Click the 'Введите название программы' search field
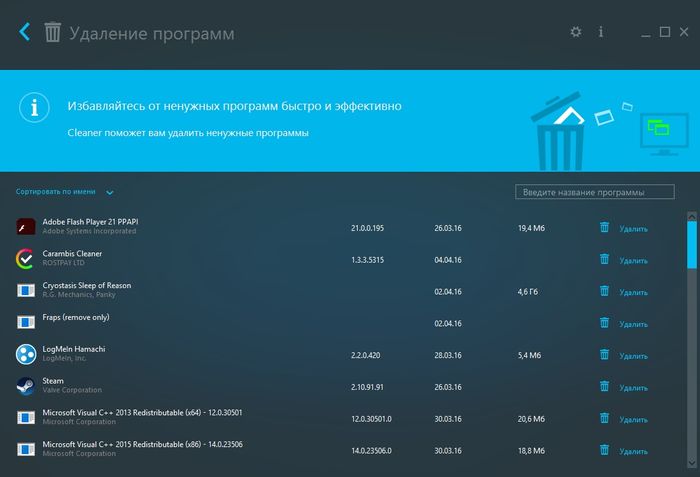Screen dimensions: 700x477 pos(595,192)
